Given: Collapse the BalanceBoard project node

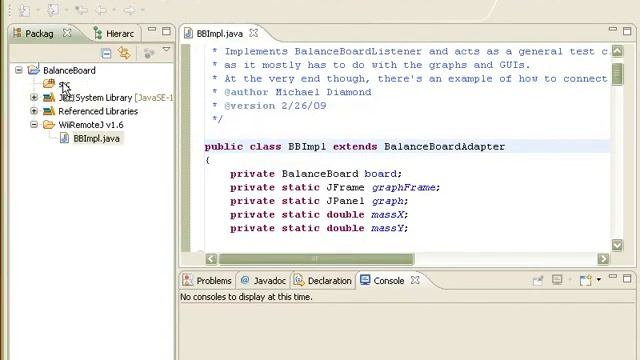Looking at the screenshot, I should 19,70.
